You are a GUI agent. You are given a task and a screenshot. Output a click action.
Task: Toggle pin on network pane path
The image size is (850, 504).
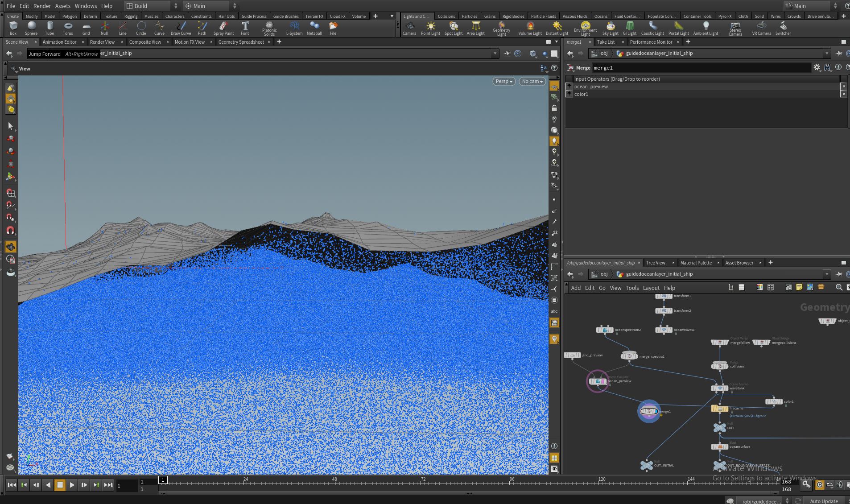(839, 274)
